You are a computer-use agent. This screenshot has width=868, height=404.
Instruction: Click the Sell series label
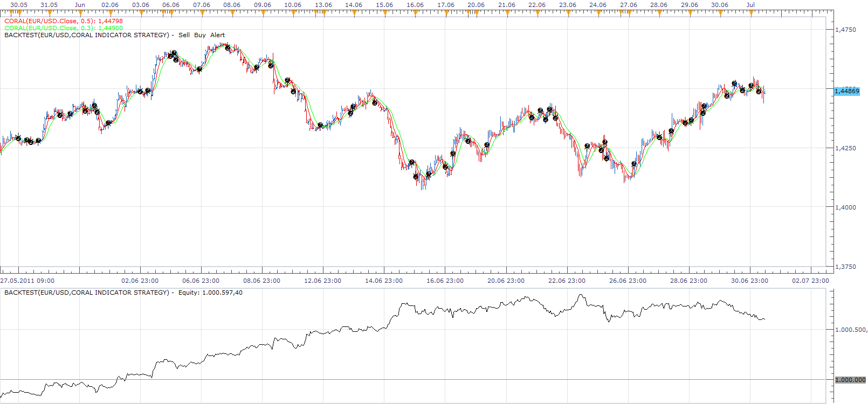184,35
